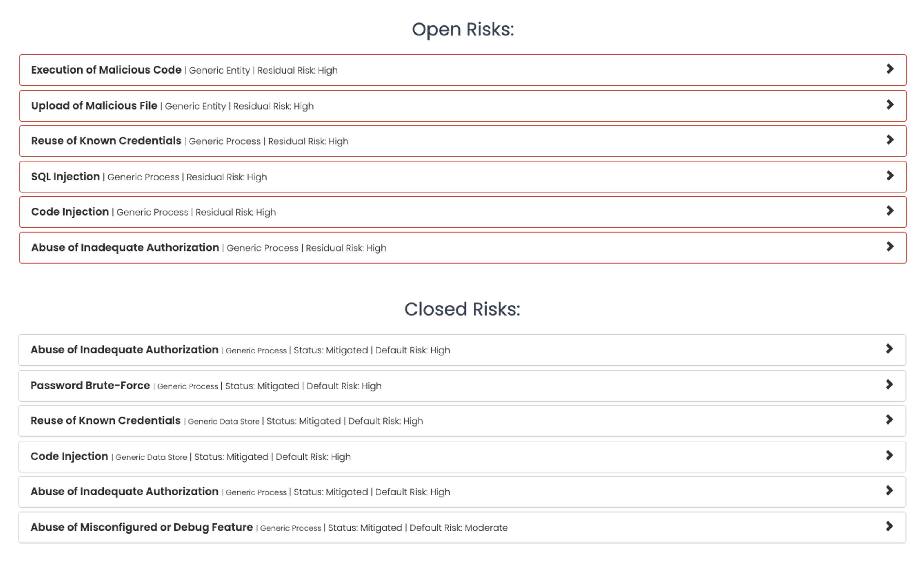Select the Open Risks heading
The image size is (924, 571).
point(463,30)
